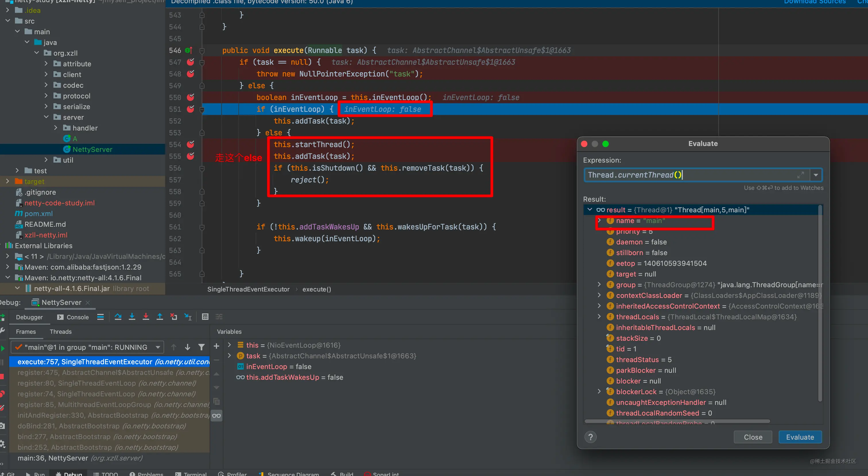The width and height of the screenshot is (868, 476).
Task: Open thread selector dropdown showing main RUNNING
Action: 87,347
